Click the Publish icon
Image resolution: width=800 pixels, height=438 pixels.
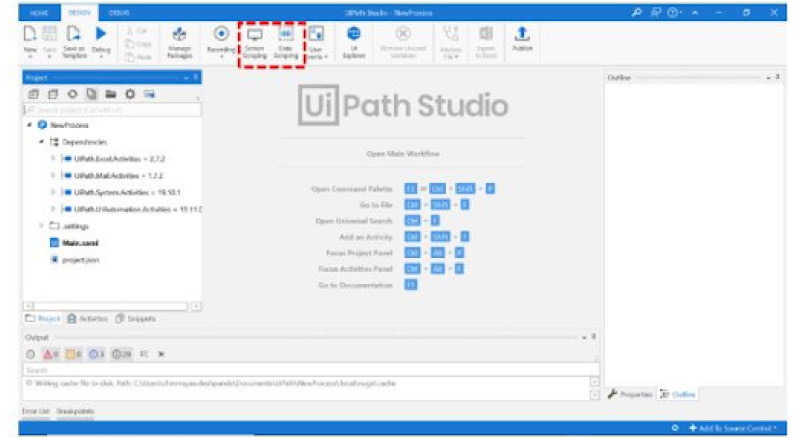(x=521, y=34)
